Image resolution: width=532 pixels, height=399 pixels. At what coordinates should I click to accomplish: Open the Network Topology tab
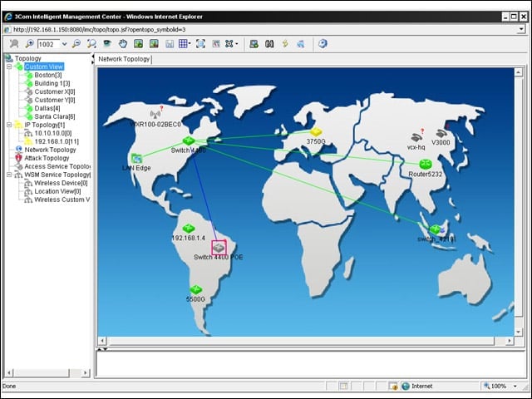pos(124,59)
